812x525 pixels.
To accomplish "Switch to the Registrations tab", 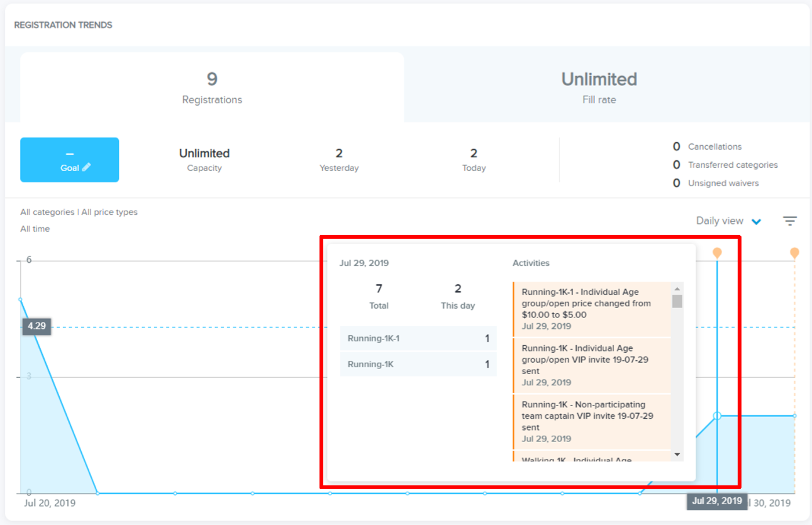I will pos(212,87).
